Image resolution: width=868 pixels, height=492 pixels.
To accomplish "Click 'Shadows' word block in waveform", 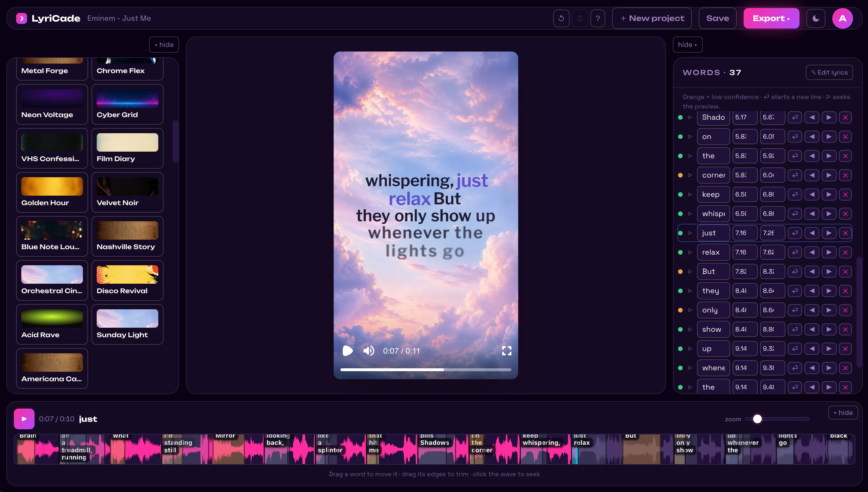I will 435,443.
